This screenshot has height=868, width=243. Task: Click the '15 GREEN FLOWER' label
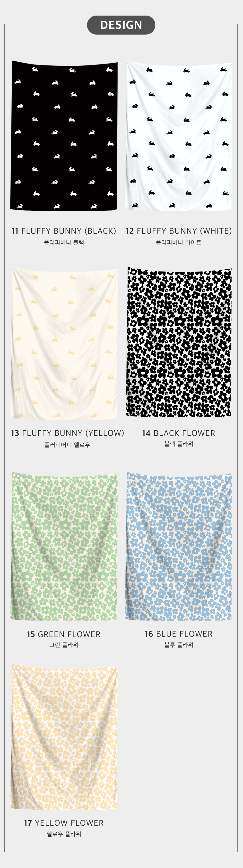[64, 634]
